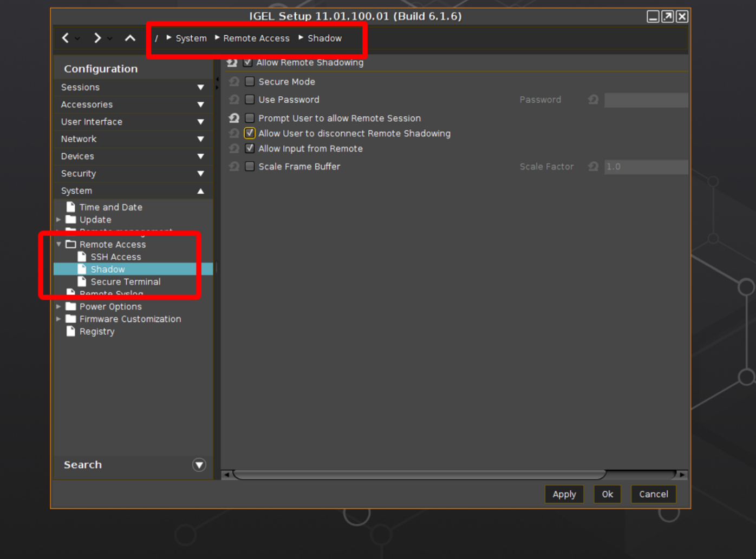Image resolution: width=756 pixels, height=559 pixels.
Task: Click the Registry page icon
Action: [70, 331]
